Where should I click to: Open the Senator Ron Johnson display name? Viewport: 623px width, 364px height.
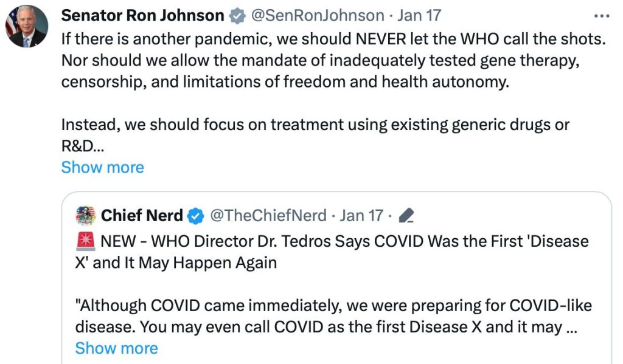click(x=143, y=15)
